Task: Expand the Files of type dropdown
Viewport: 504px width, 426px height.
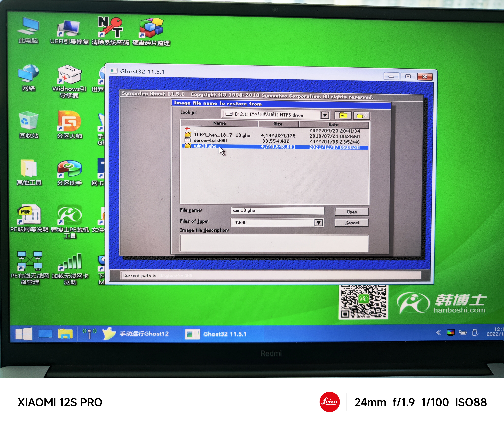Action: (318, 222)
